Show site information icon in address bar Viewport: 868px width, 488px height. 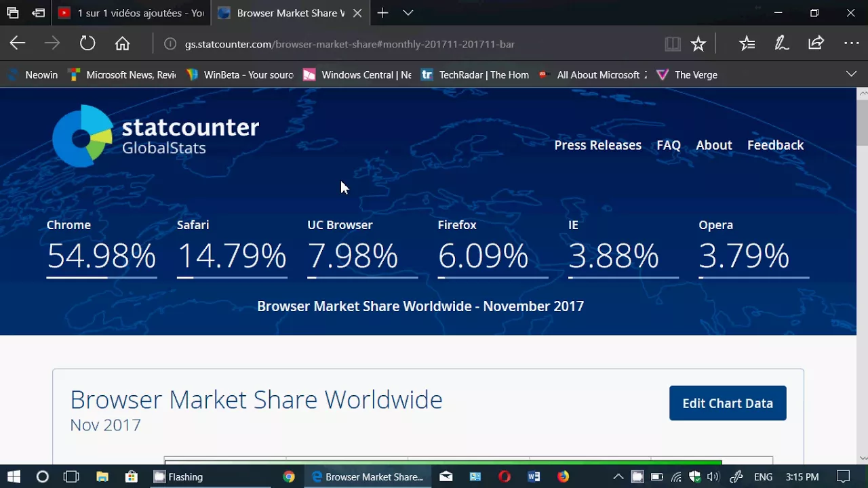(x=170, y=44)
